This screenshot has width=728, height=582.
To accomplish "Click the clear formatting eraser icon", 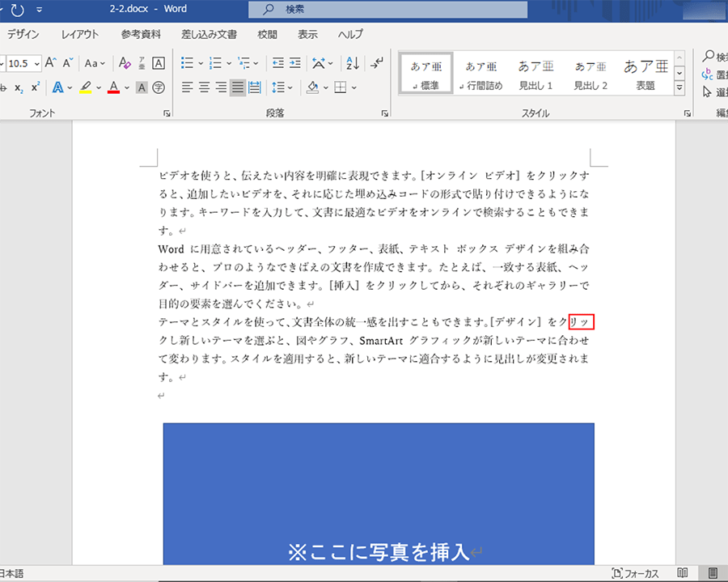I will tap(125, 63).
